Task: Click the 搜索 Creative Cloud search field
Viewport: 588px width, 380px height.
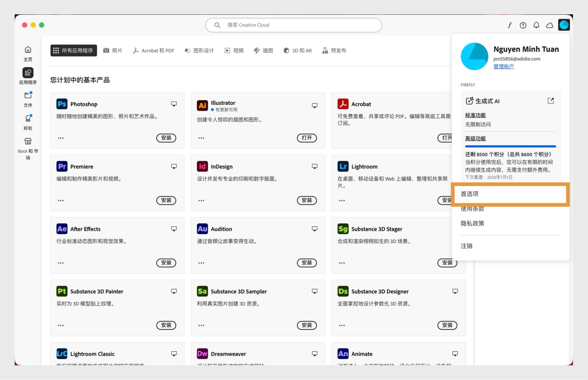Action: (x=294, y=25)
